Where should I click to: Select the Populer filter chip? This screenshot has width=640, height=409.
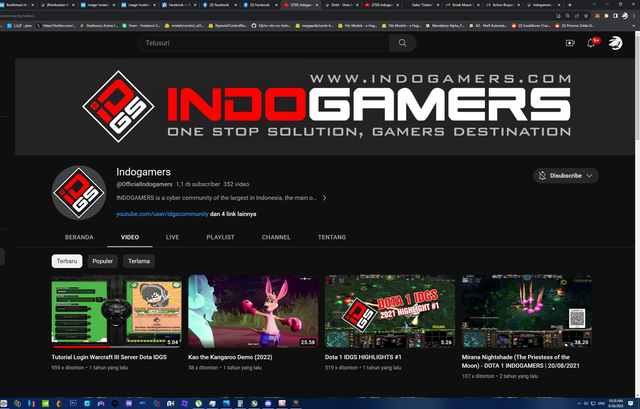[102, 261]
